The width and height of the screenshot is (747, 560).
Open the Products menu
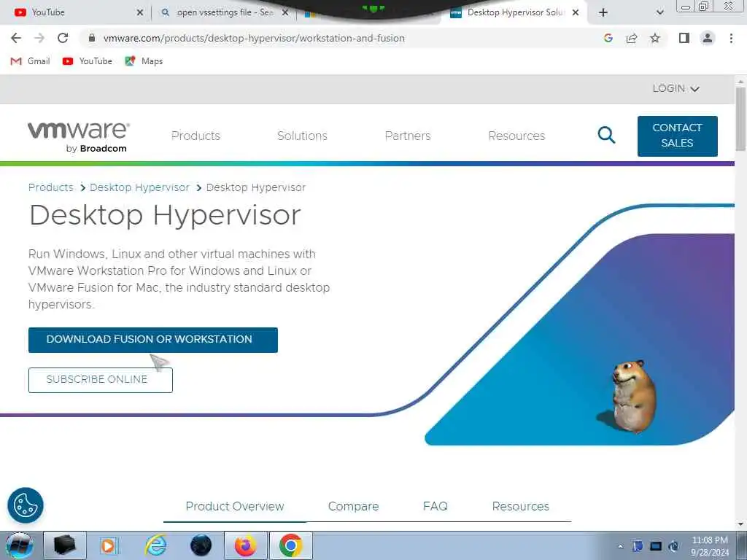pyautogui.click(x=196, y=136)
